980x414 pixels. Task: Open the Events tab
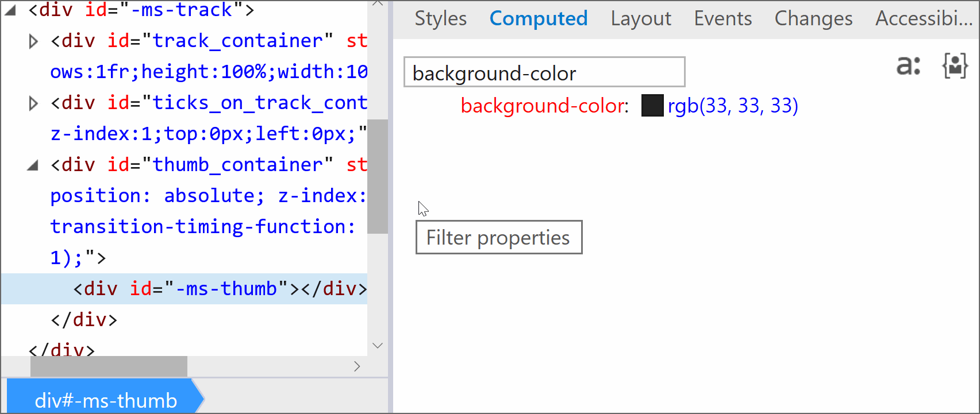(x=722, y=19)
